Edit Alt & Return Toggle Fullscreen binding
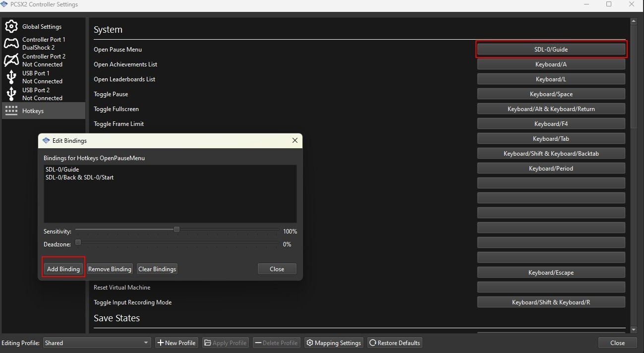 (551, 109)
